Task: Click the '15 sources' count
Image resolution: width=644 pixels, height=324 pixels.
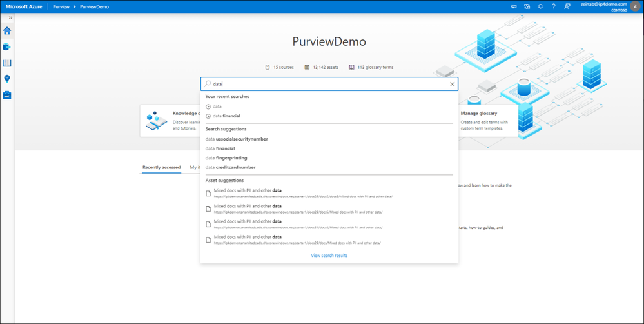Action: (279, 67)
